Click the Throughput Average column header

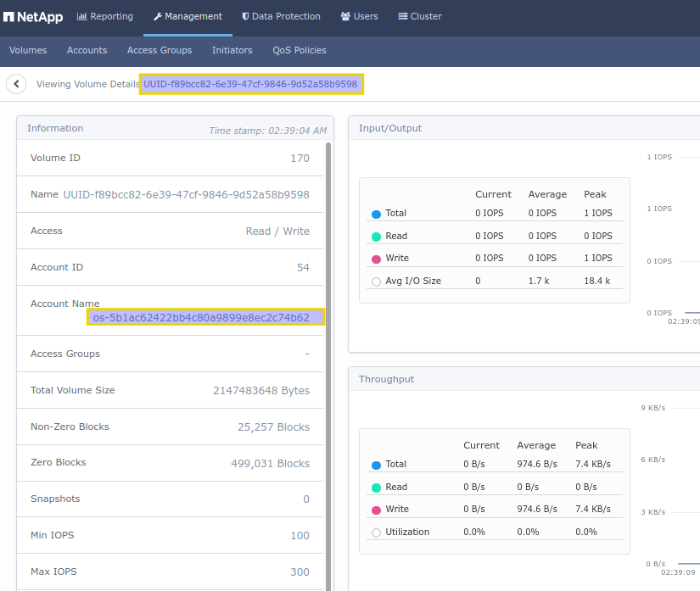[536, 446]
